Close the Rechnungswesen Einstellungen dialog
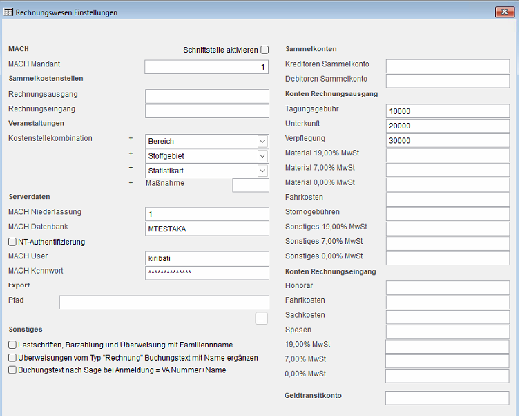The image size is (520, 420). 504,12
